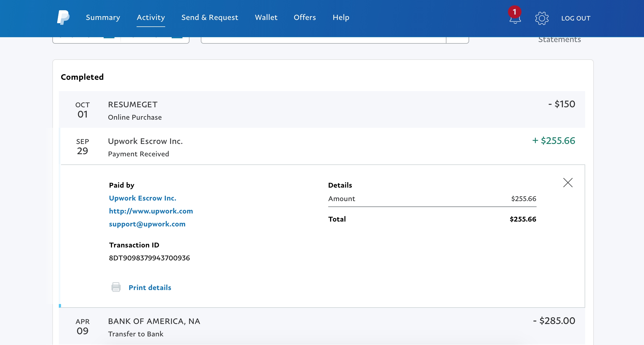The height and width of the screenshot is (345, 644).
Task: Click the OCT 01 date
Action: (83, 110)
